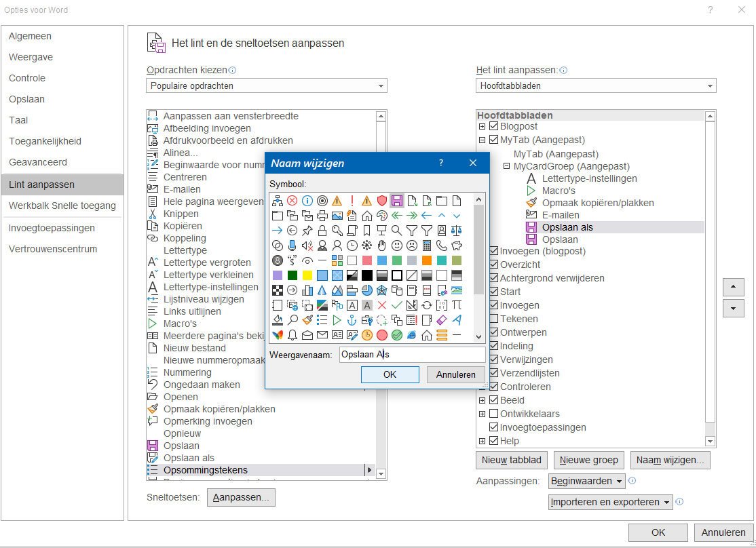The image size is (756, 548).
Task: Enable the Tekenen tab checkbox
Action: 494,319
